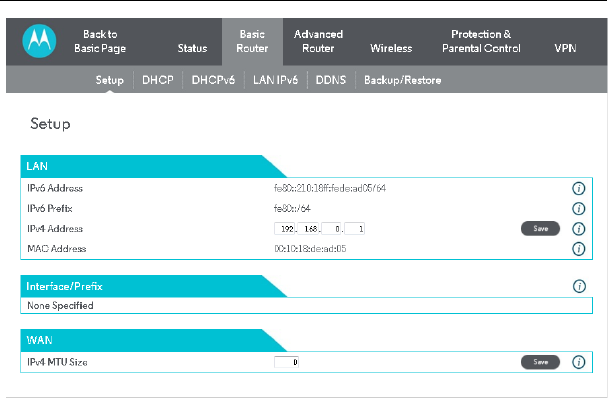Image resolution: width=608 pixels, height=399 pixels.
Task: Open info icon for IPv4 MTU Size
Action: (x=579, y=362)
